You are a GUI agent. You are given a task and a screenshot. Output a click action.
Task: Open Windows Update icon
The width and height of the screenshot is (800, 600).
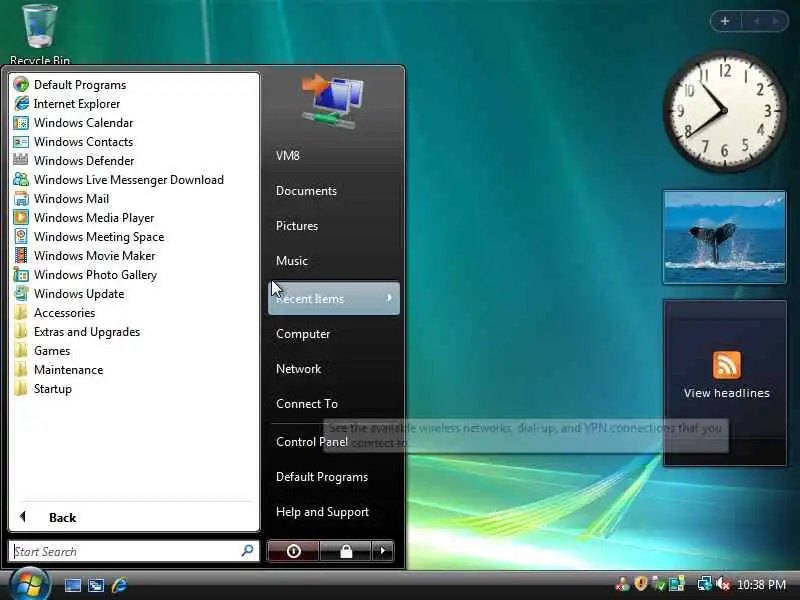click(21, 294)
